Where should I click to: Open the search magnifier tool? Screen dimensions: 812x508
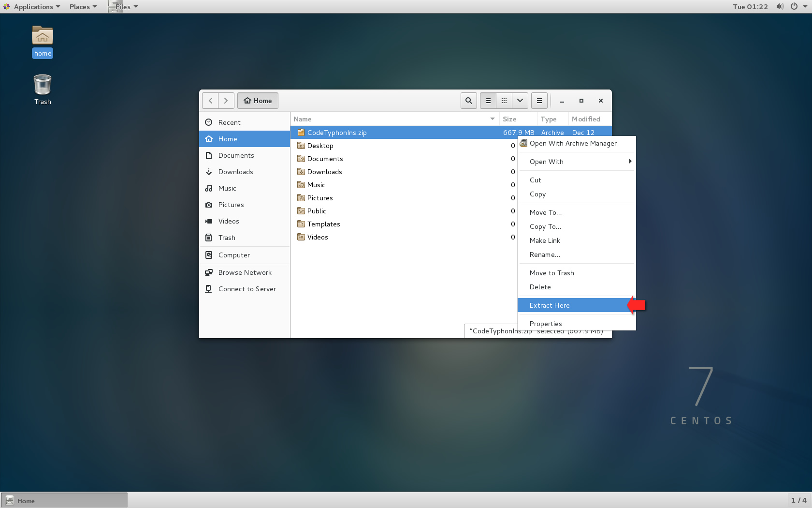468,101
